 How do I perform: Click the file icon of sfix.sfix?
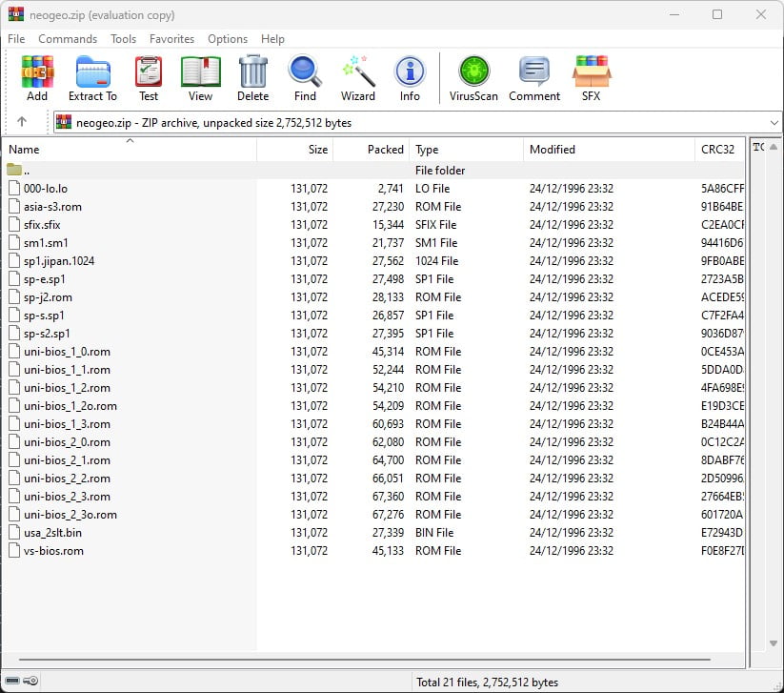click(14, 225)
